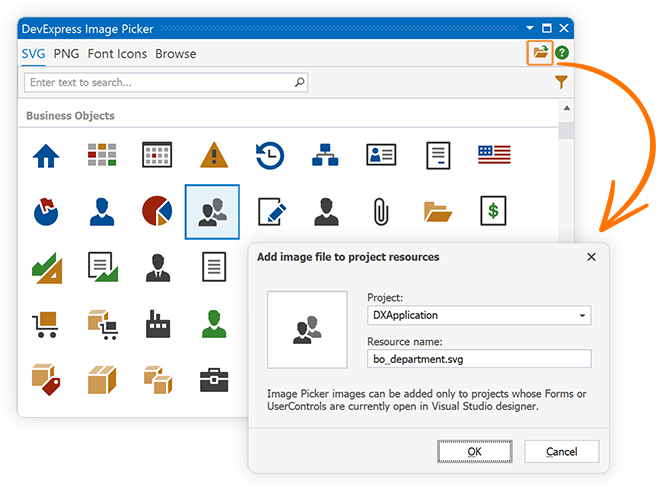Select the blue home icon
The width and height of the screenshot is (656, 490).
pyautogui.click(x=46, y=156)
